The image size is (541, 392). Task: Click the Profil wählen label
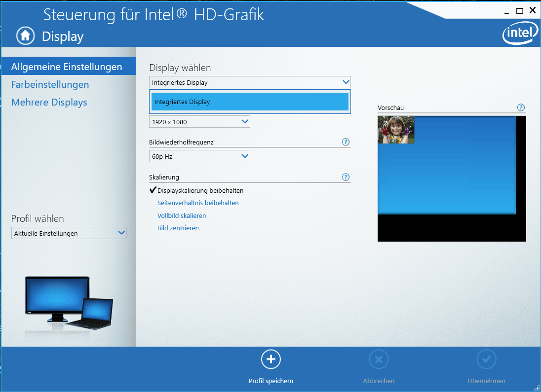[x=38, y=218]
